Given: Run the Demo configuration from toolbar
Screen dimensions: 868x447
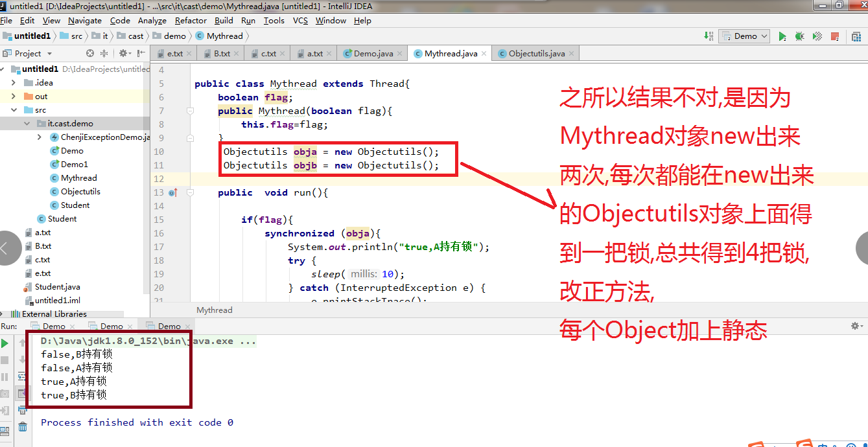Looking at the screenshot, I should [x=782, y=36].
